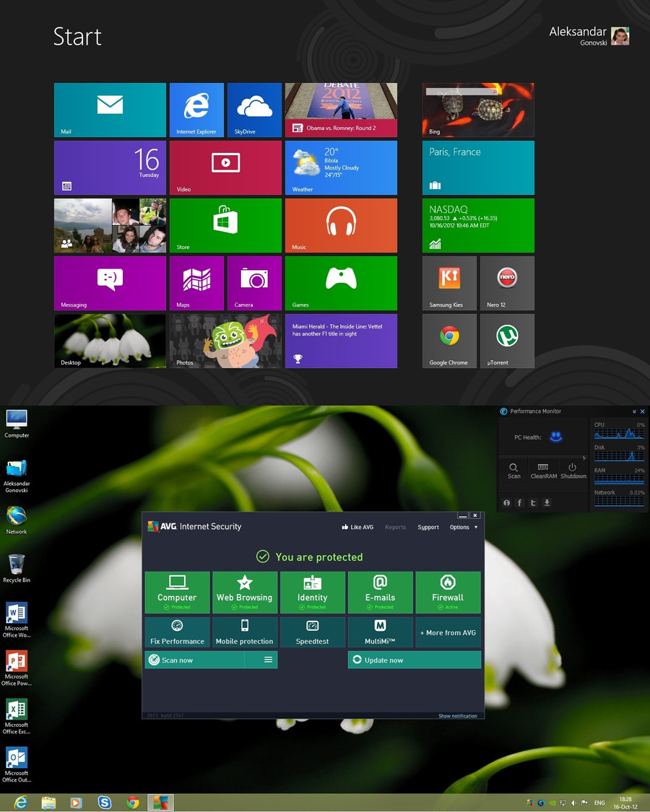Click ENG language indicator in tray
650x812 pixels.
pos(599,803)
